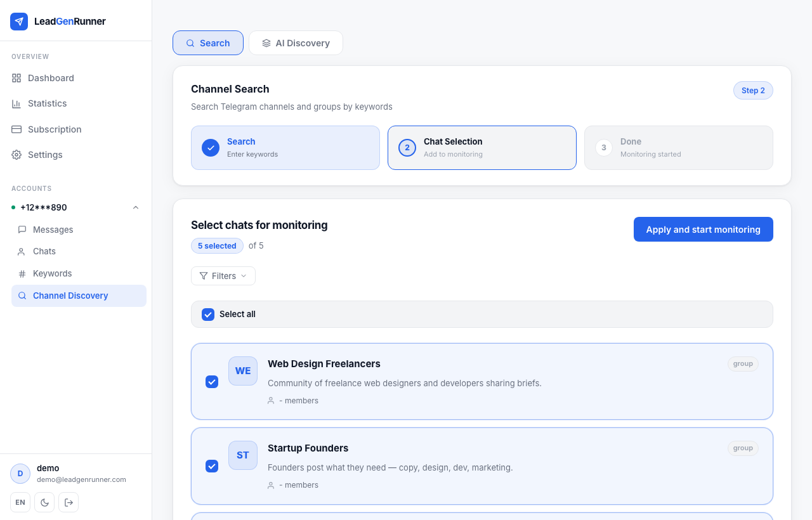The image size is (812, 520).
Task: Click the LeadGenRunner paper-plane logo icon
Action: [x=19, y=22]
